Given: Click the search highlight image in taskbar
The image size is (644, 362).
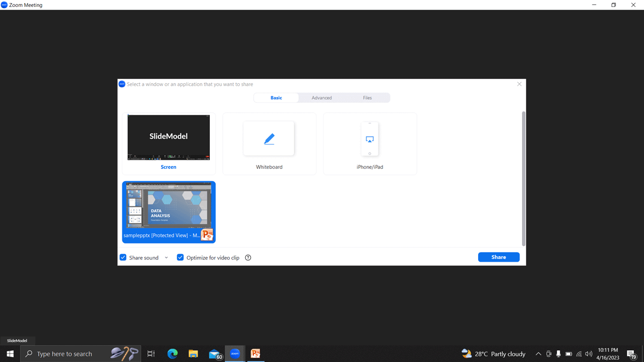Looking at the screenshot, I should coord(124,353).
